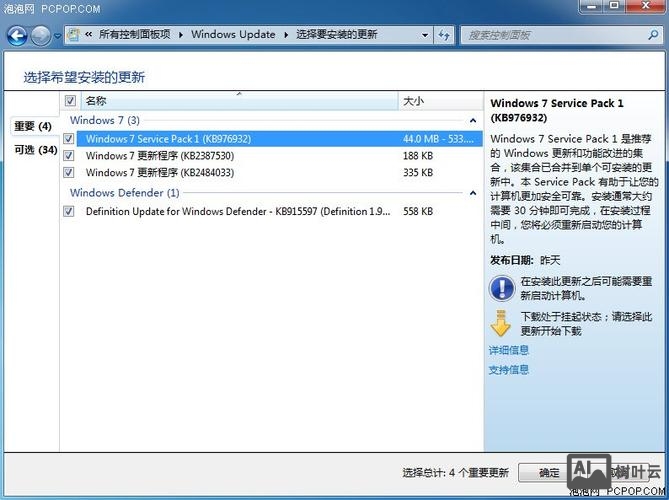Collapse the Windows 7 group chevron

(x=473, y=121)
